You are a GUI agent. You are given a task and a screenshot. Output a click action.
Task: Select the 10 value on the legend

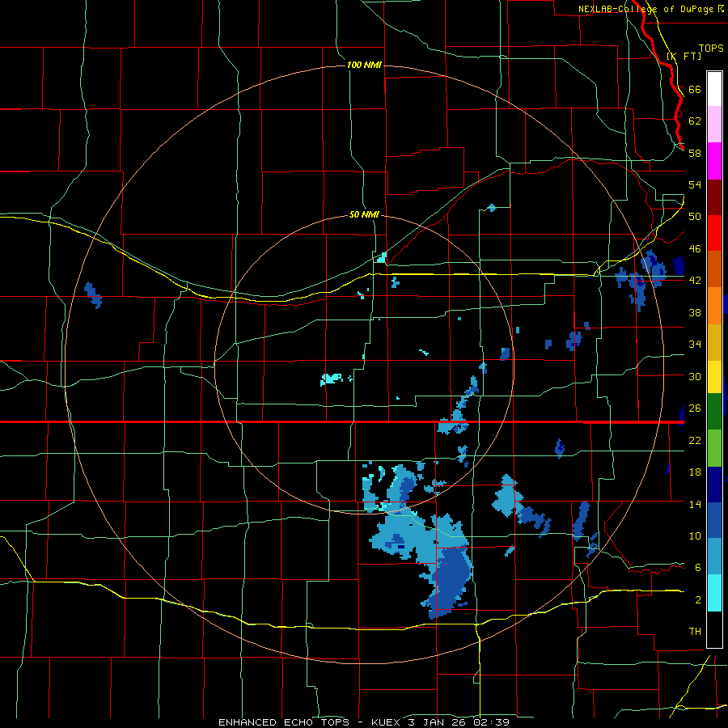click(695, 535)
